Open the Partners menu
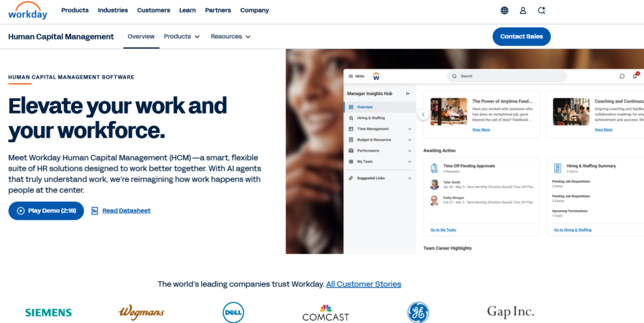Image resolution: width=644 pixels, height=323 pixels. pyautogui.click(x=218, y=10)
